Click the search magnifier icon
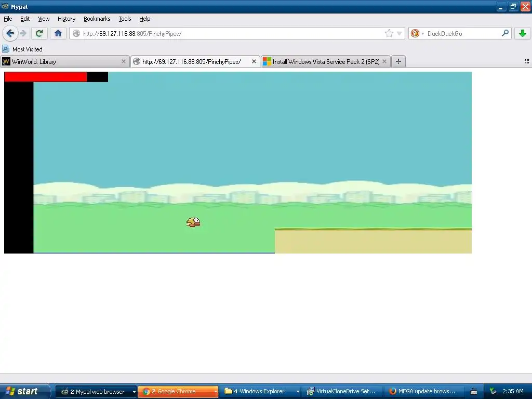Viewport: 532px width, 399px height. tap(505, 33)
